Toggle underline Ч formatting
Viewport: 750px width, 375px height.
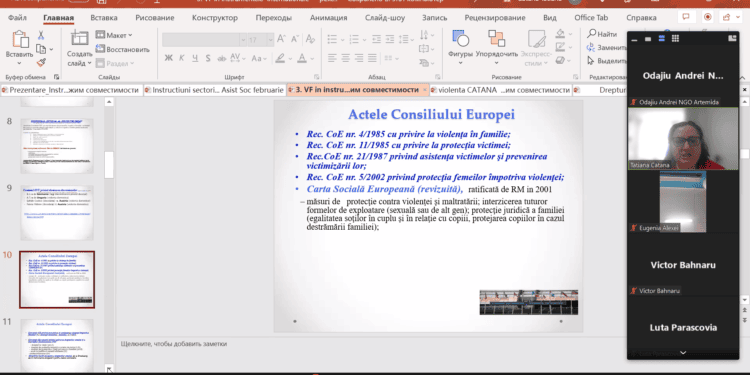point(195,58)
